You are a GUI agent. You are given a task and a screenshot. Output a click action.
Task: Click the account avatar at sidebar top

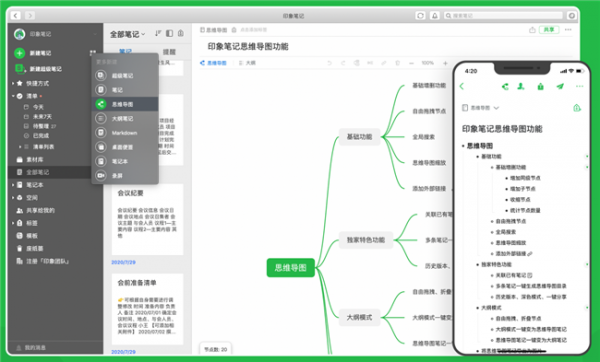point(20,34)
